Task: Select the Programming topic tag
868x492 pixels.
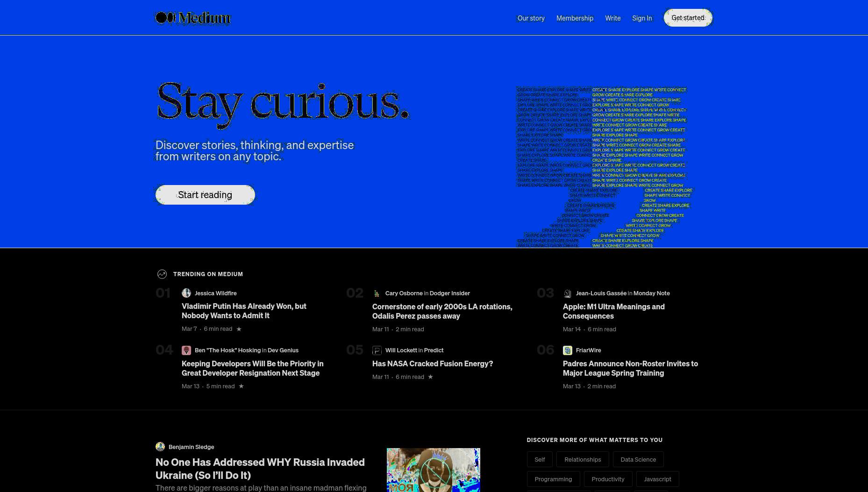Action: pyautogui.click(x=553, y=479)
